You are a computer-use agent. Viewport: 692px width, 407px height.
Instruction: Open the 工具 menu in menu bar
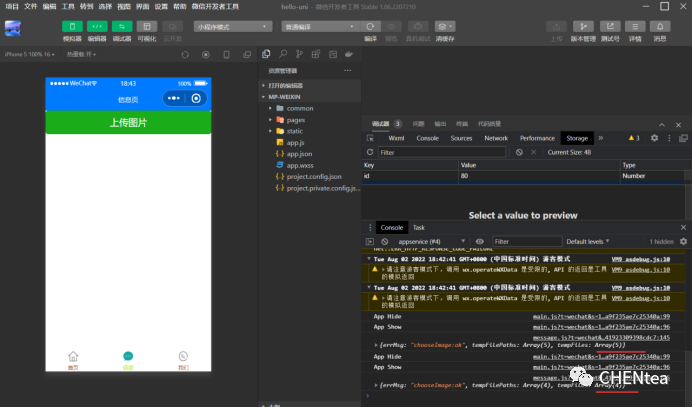67,6
